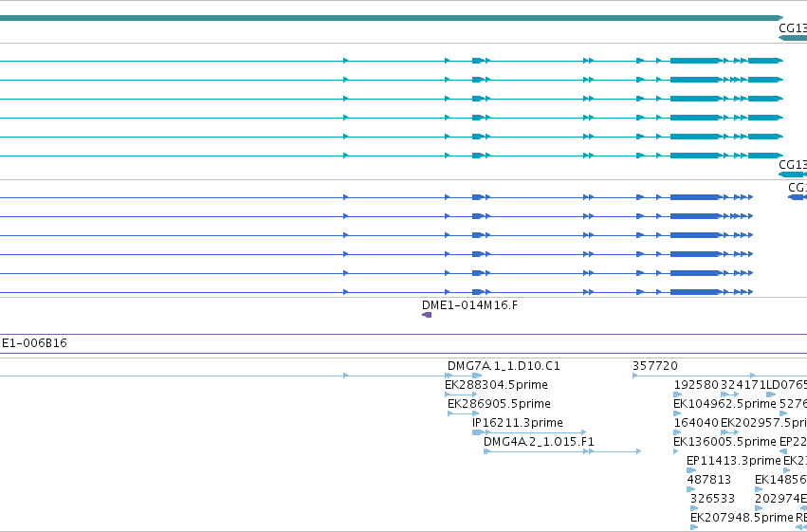This screenshot has height=532, width=807.
Task: Select the purple arrow glyph under DME1-014M16.F
Action: [427, 315]
